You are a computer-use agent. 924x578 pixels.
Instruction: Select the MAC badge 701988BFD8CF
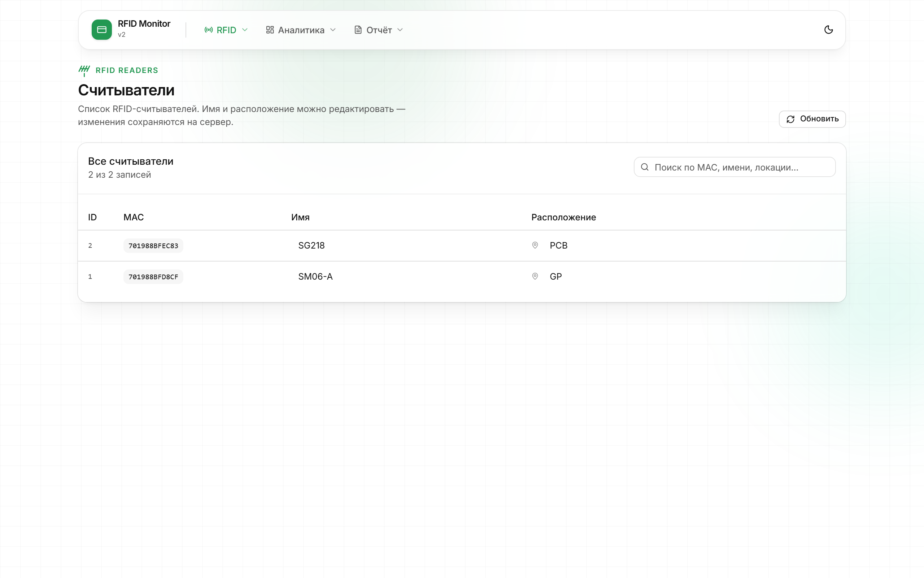[153, 277]
